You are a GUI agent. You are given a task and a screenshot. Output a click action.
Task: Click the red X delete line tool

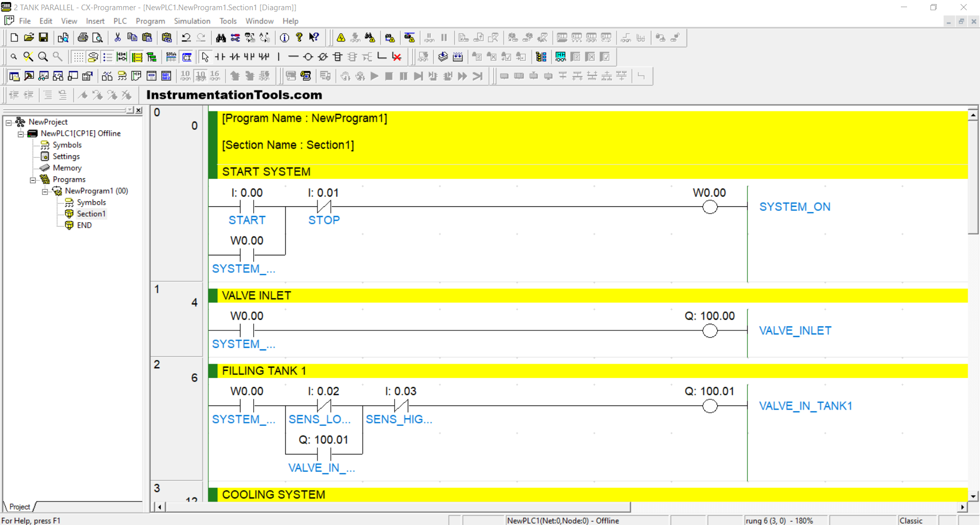(397, 57)
